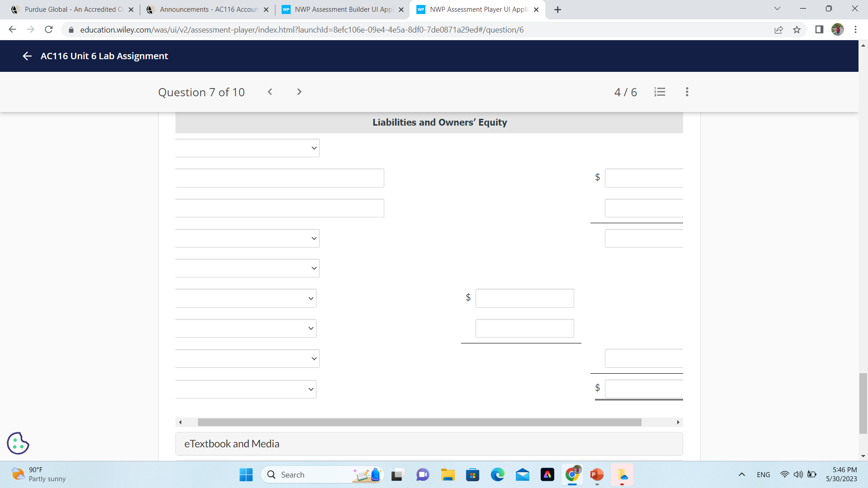Image resolution: width=868 pixels, height=488 pixels.
Task: Click the Chrome profile avatar
Action: tap(838, 29)
